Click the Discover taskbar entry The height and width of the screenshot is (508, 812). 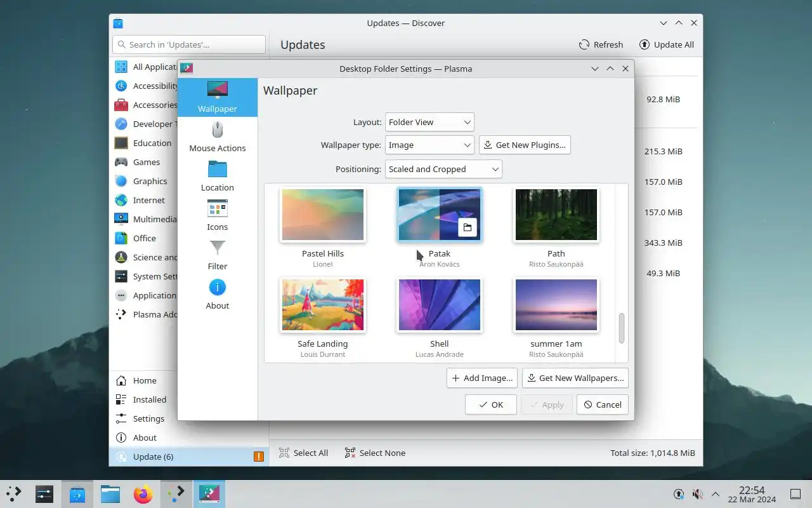click(x=77, y=493)
